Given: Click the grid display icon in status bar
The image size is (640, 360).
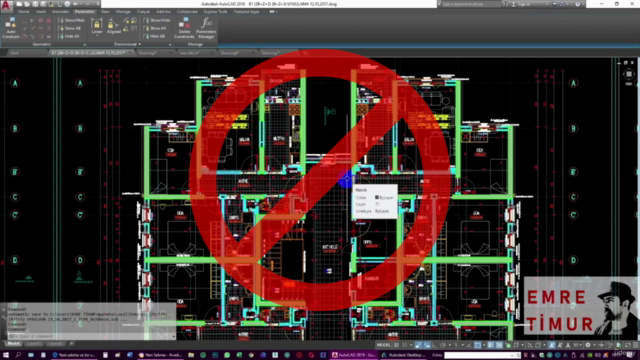Looking at the screenshot, I should [x=396, y=345].
